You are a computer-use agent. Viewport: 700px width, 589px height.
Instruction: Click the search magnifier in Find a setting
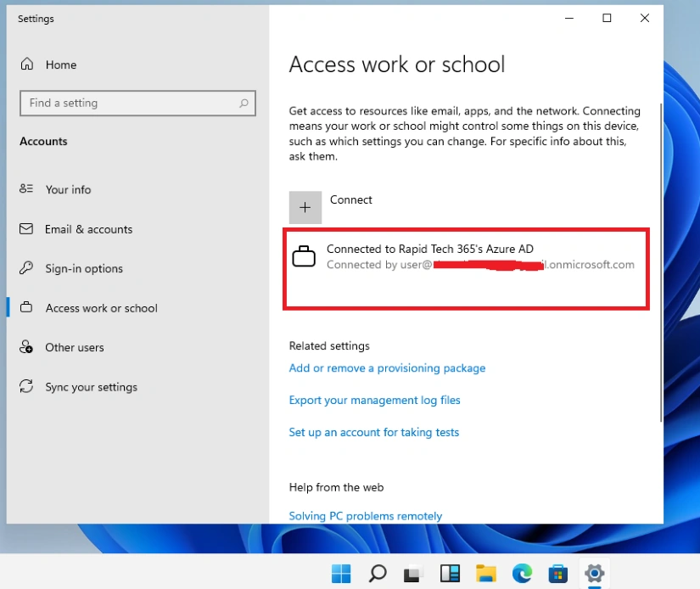coord(244,104)
